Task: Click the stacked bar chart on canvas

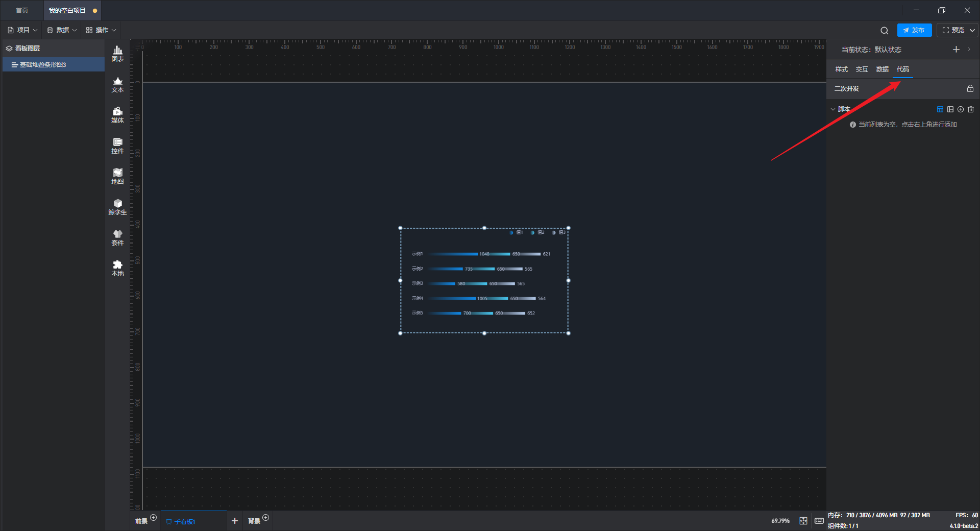Action: [x=484, y=280]
